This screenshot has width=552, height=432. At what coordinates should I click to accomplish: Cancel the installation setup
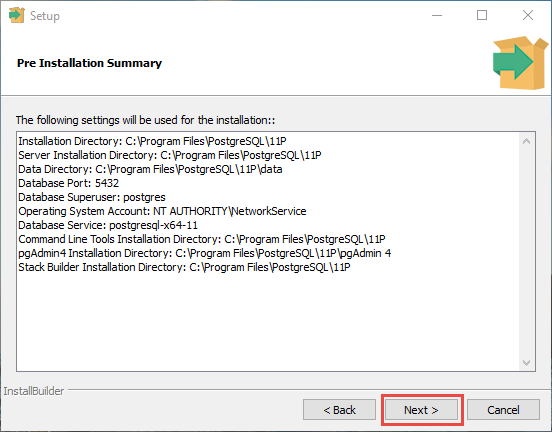point(503,410)
